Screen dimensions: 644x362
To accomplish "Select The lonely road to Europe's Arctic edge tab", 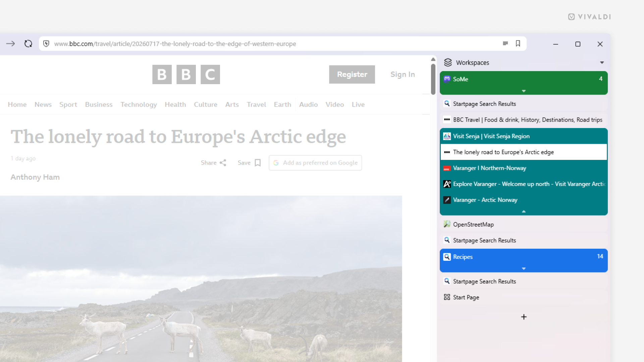I will point(524,152).
